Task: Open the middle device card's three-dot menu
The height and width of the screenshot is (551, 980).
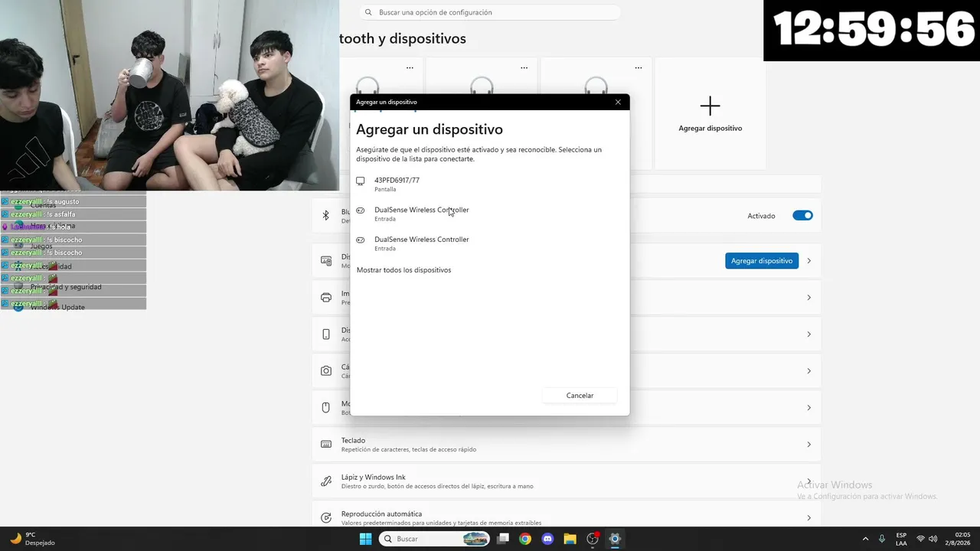Action: tap(524, 67)
